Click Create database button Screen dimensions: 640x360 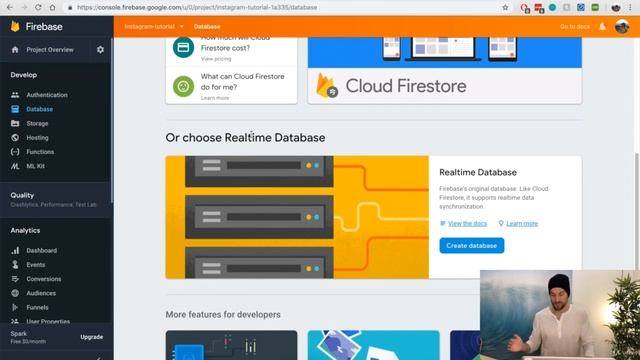[x=471, y=246]
